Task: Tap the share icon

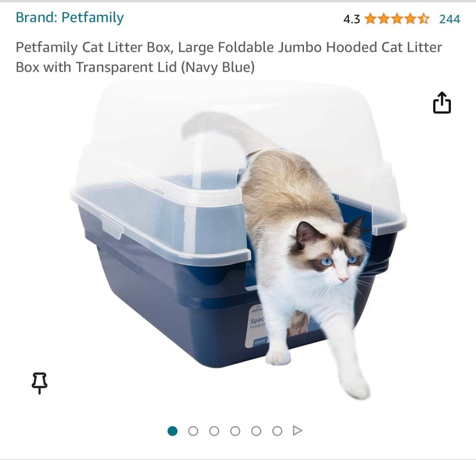Action: tap(442, 103)
